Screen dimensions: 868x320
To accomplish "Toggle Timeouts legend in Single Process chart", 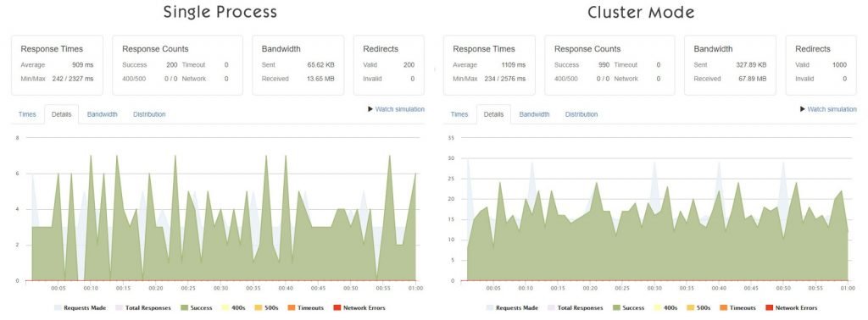I will point(305,308).
